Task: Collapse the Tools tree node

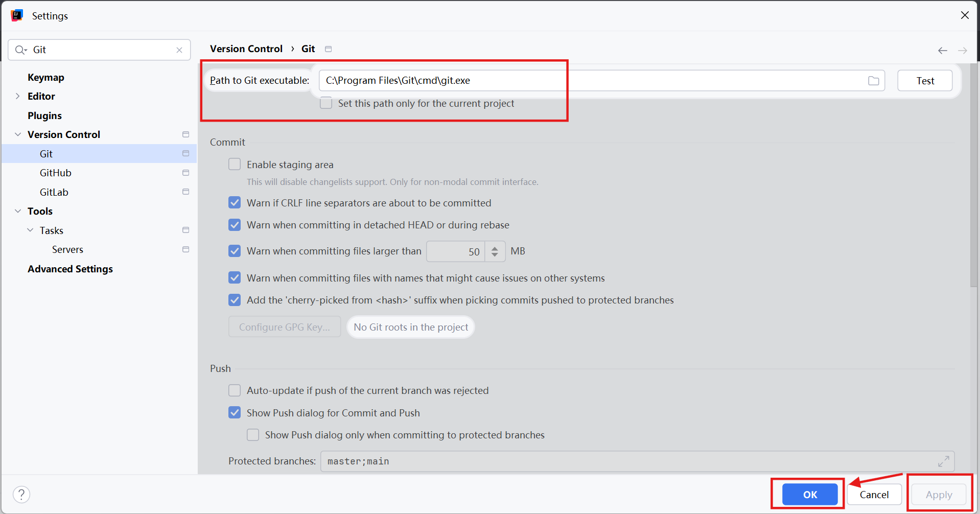Action: coord(18,211)
